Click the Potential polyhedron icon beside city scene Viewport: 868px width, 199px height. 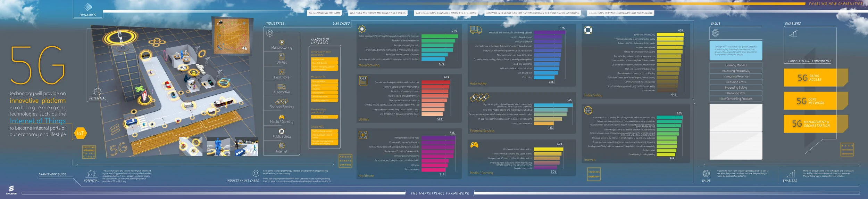[x=97, y=91]
